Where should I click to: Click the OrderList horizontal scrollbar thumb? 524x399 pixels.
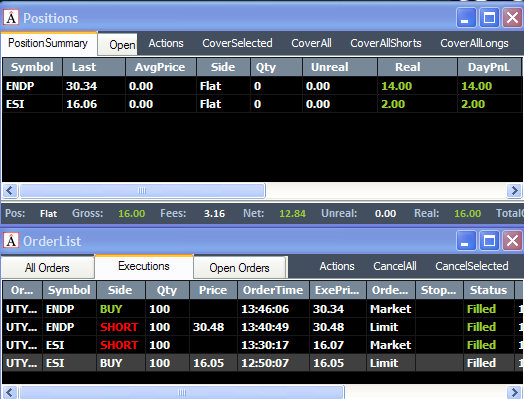pyautogui.click(x=182, y=392)
